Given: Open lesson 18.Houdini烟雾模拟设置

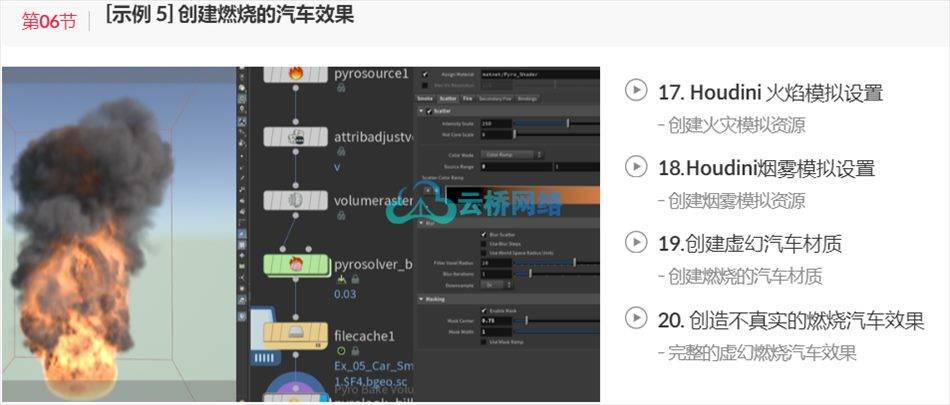Looking at the screenshot, I should [766, 167].
